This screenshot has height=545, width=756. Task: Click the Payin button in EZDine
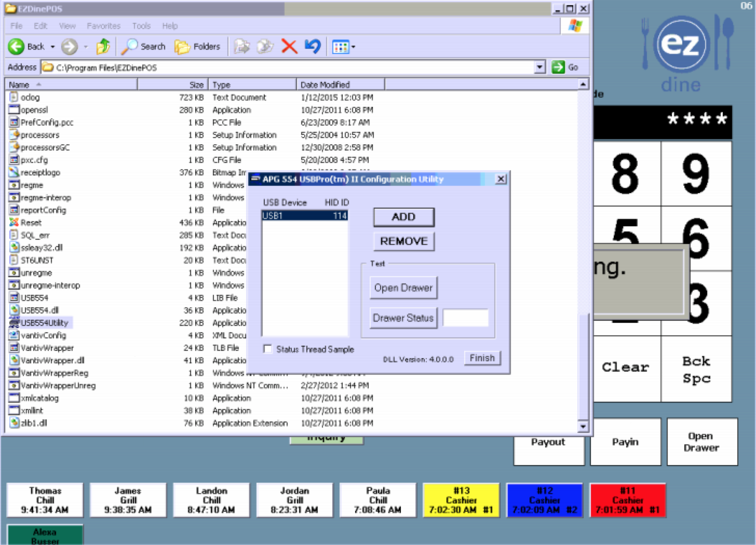tap(625, 442)
